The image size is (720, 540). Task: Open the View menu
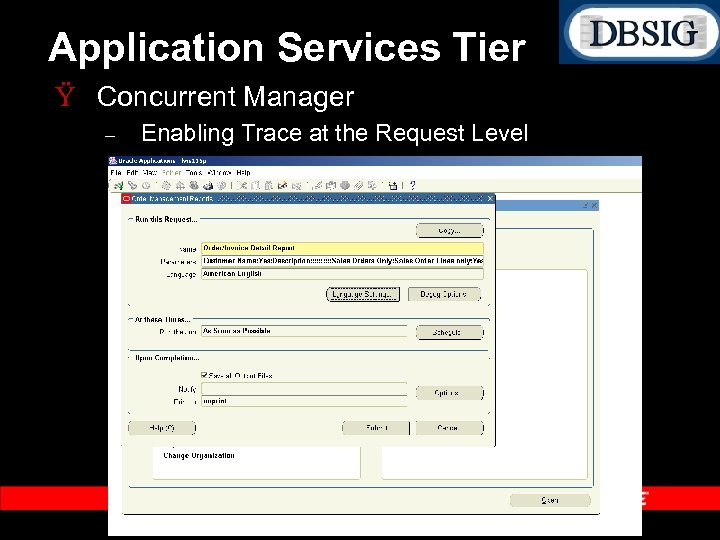click(x=150, y=173)
